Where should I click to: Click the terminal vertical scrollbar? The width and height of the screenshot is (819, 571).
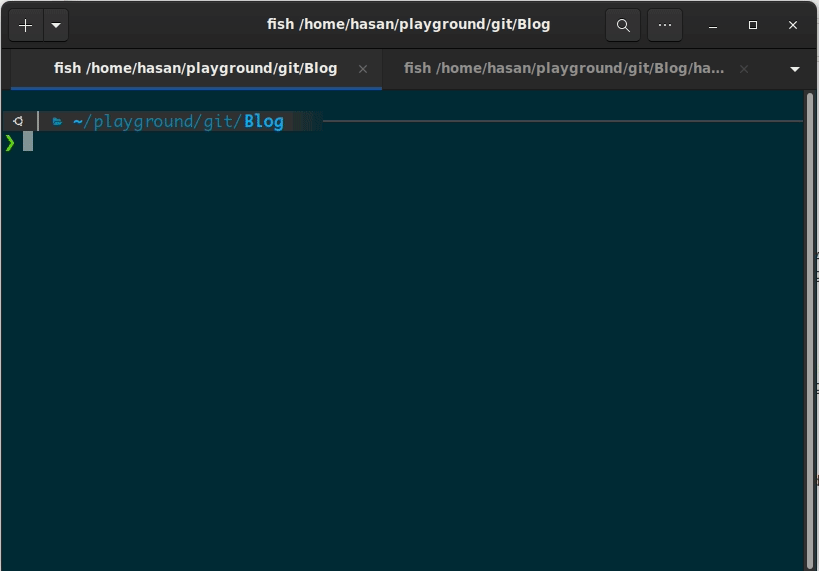[x=810, y=331]
